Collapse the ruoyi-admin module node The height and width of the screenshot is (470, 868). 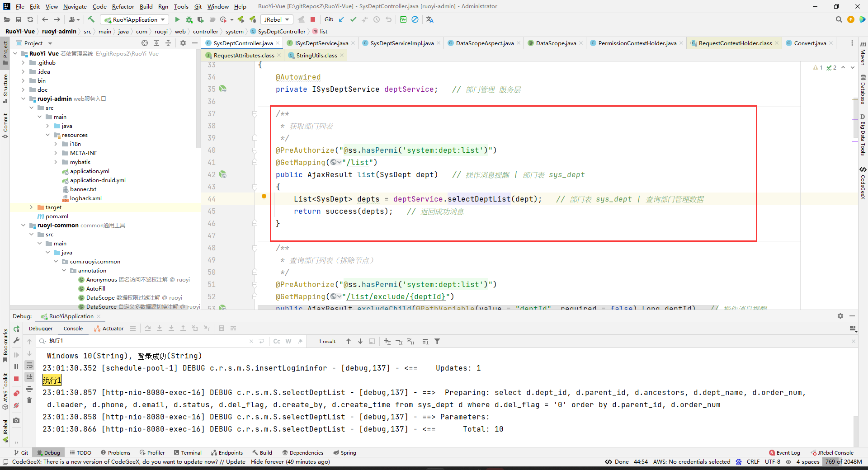click(x=23, y=99)
